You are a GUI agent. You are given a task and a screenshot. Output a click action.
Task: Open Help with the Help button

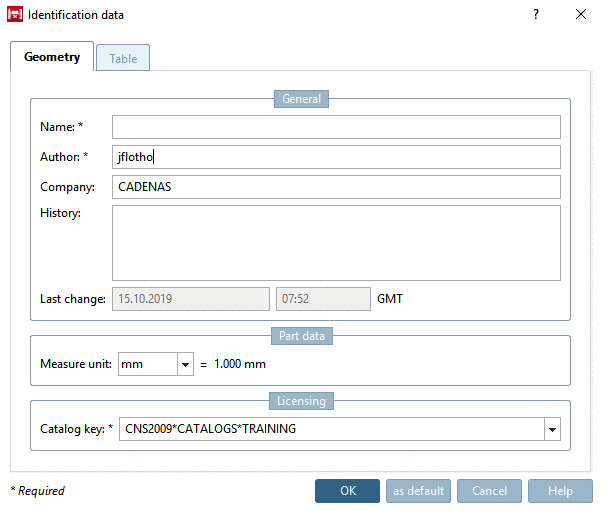coord(560,491)
